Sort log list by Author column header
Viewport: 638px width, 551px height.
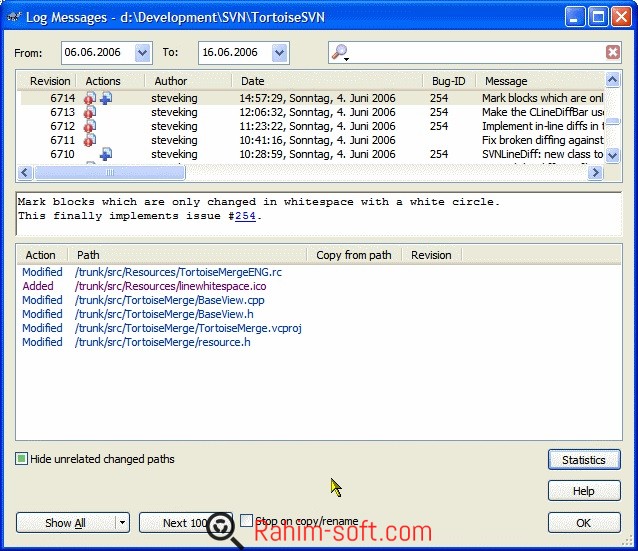(x=188, y=81)
